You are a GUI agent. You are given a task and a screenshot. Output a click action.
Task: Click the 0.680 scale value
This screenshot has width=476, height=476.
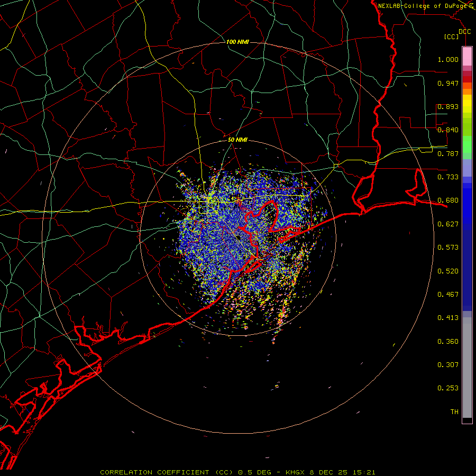(x=448, y=200)
